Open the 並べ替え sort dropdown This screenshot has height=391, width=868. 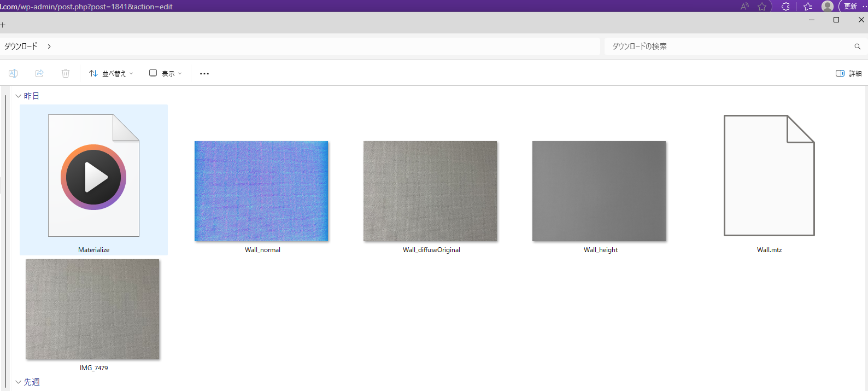pyautogui.click(x=112, y=73)
